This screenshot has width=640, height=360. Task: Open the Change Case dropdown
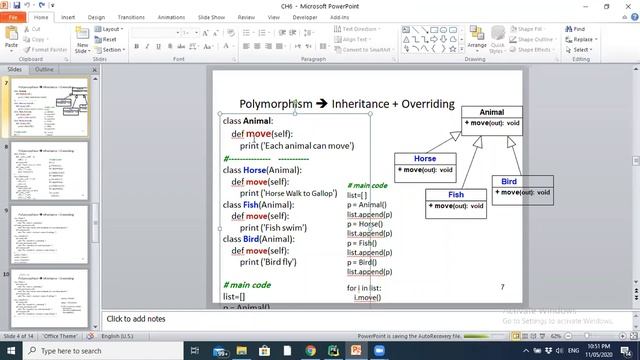pos(208,47)
